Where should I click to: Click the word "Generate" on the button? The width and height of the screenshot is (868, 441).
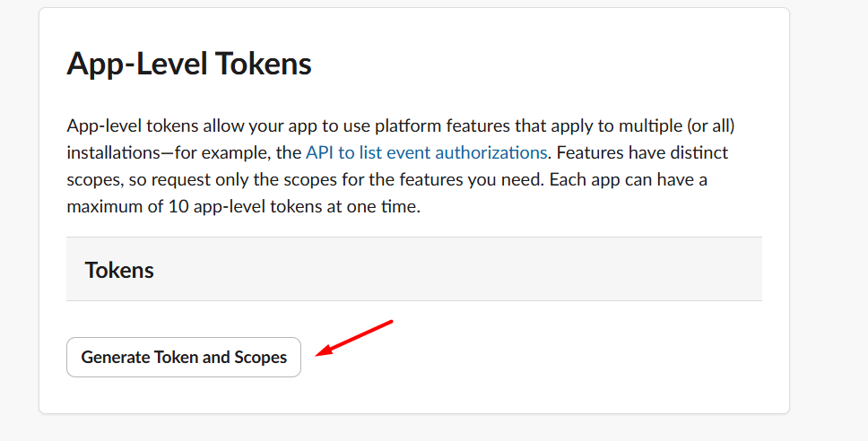pyautogui.click(x=116, y=357)
